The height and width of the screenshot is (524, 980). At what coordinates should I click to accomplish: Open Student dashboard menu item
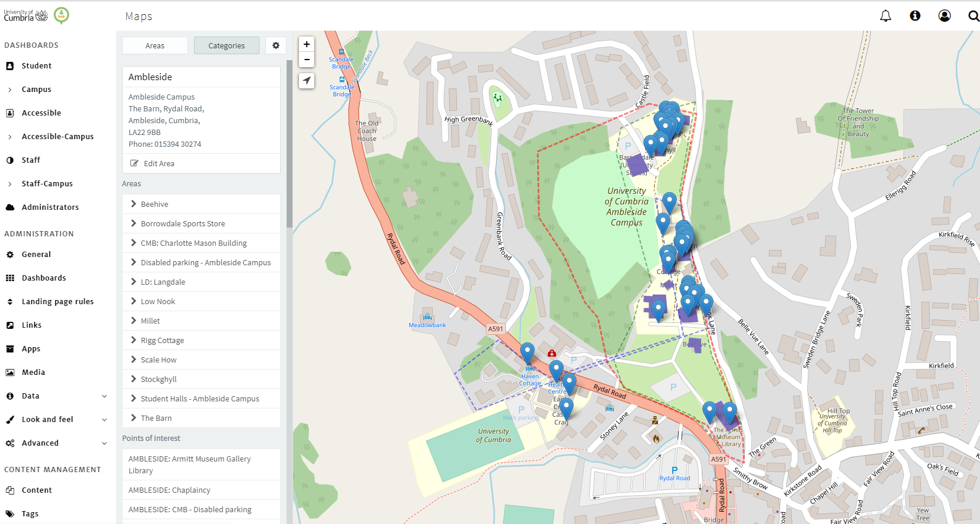pos(37,66)
